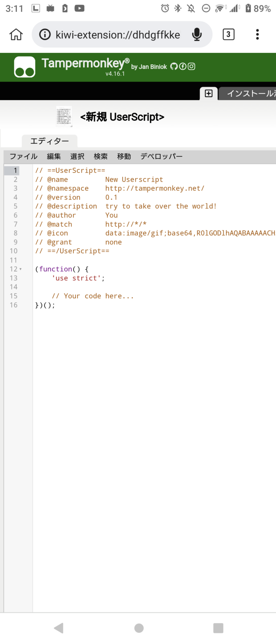Open the デベロッパー menu
276x644 pixels.
pyautogui.click(x=162, y=156)
